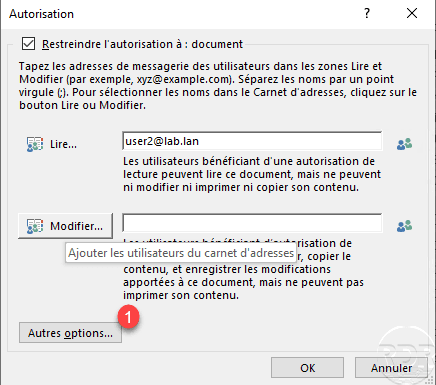Click the Modifier... button
Screen dimensions: 436x385
[x=65, y=226]
